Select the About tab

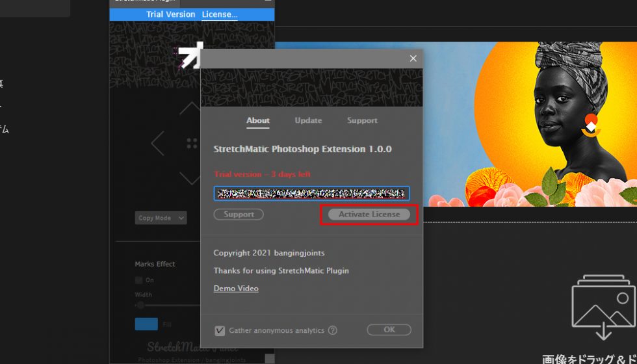pyautogui.click(x=257, y=121)
